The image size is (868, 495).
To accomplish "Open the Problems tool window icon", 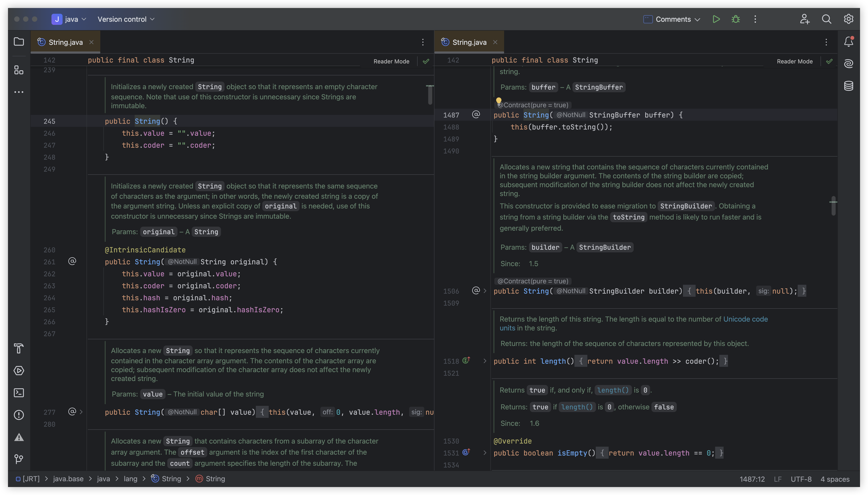I will point(19,415).
